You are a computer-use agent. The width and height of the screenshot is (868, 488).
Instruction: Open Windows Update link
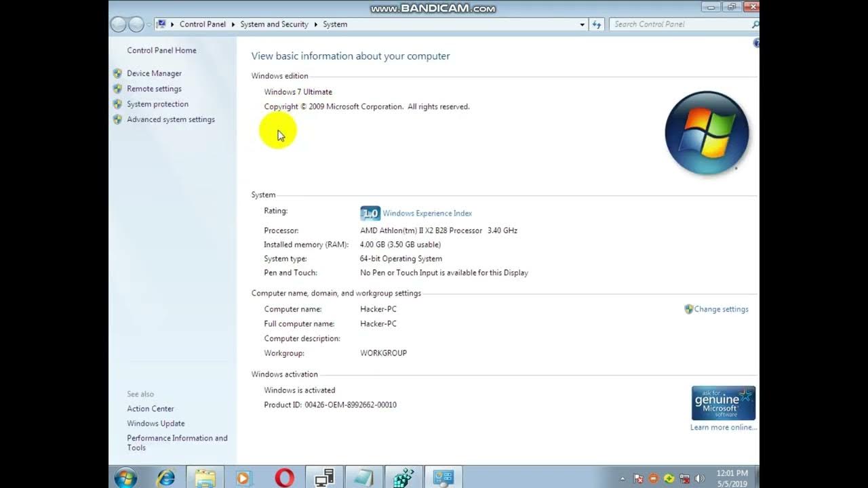click(156, 424)
